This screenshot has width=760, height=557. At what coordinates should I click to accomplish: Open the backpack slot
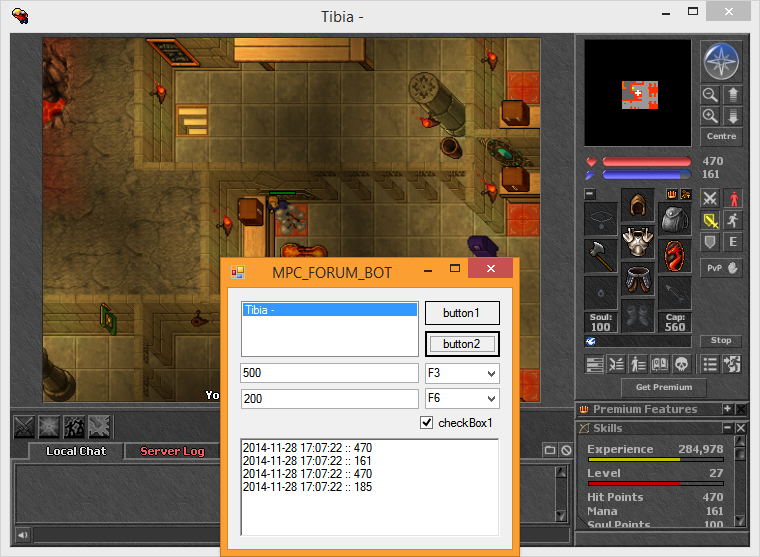pos(675,219)
